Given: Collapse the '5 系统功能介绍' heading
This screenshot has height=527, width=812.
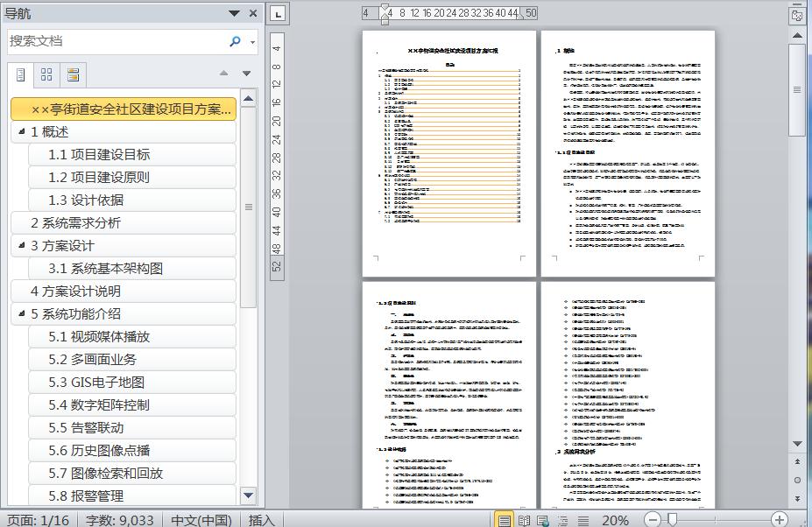Looking at the screenshot, I should (x=22, y=313).
